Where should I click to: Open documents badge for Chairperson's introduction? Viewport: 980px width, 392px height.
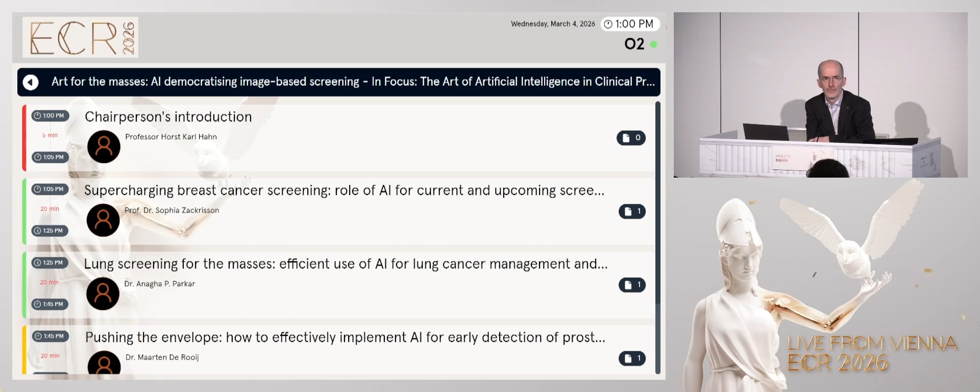(x=631, y=138)
